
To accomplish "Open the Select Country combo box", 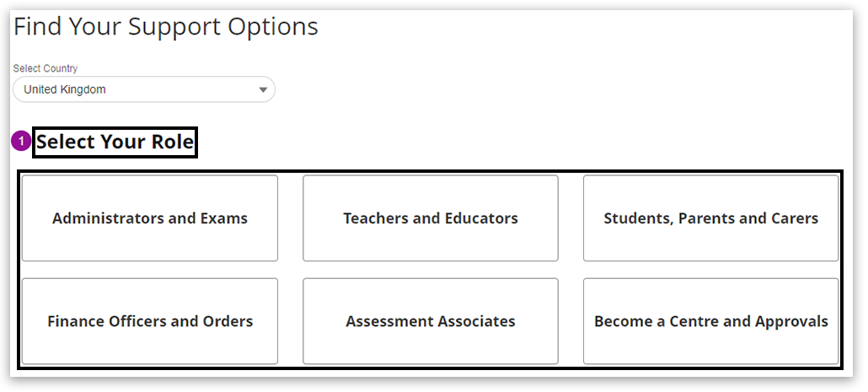I will click(x=143, y=90).
